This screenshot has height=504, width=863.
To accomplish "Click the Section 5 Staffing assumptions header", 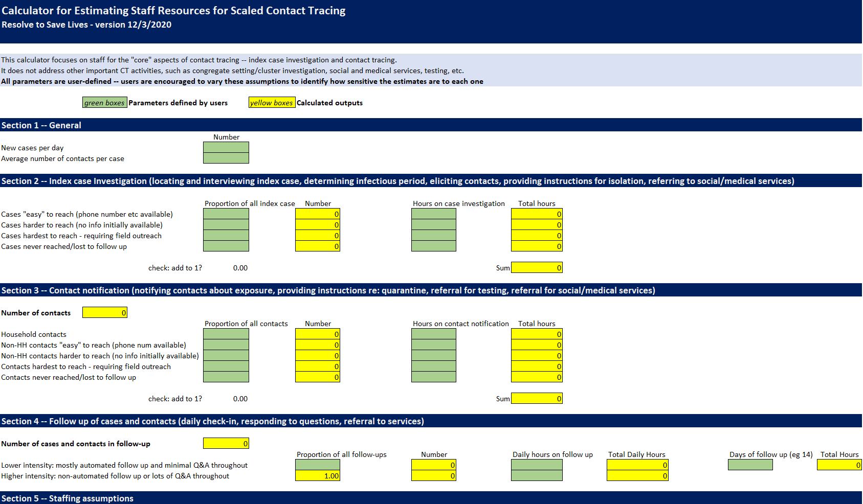I will pos(67,498).
